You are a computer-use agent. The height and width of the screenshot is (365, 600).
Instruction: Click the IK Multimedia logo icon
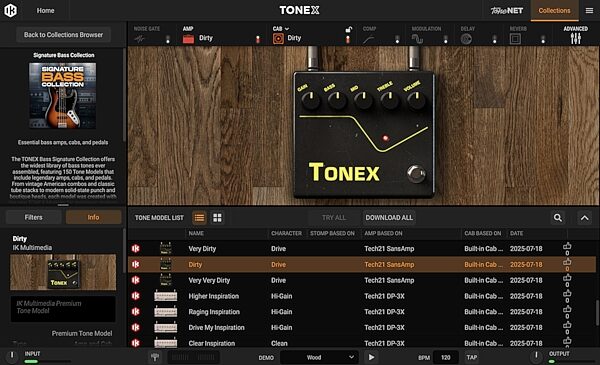[10, 10]
